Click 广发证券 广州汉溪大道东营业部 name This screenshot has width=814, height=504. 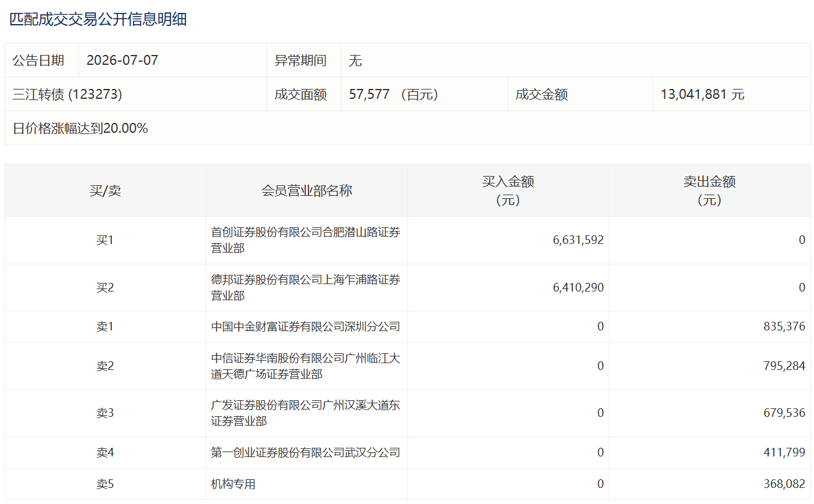coord(306,413)
